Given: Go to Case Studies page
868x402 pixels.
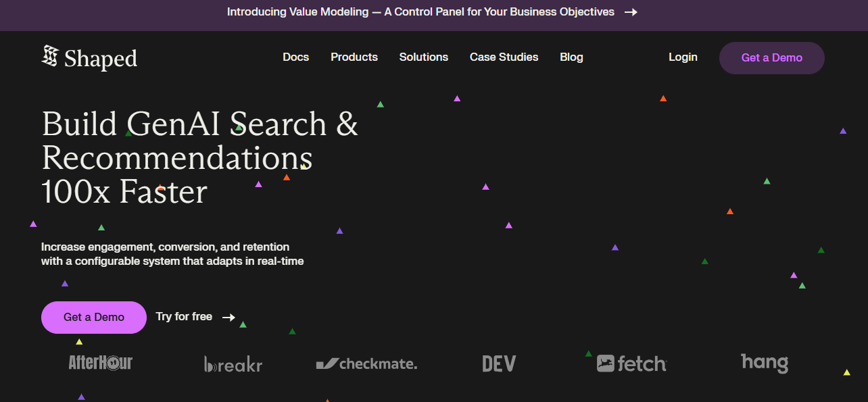Looking at the screenshot, I should (504, 57).
